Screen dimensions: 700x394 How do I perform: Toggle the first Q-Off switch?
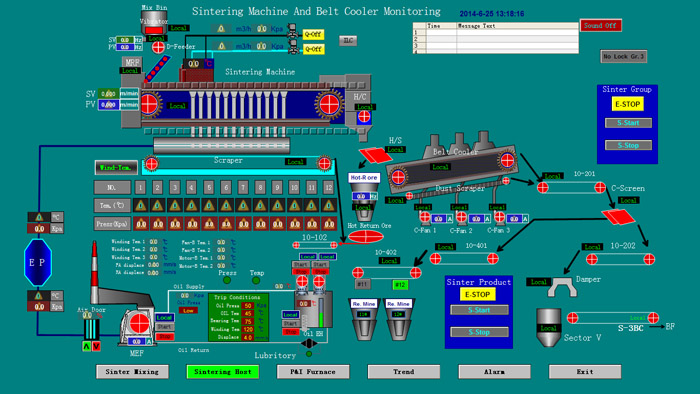[x=313, y=34]
